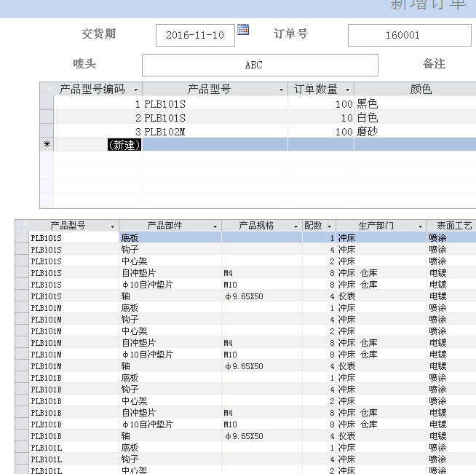
Task: Open 产品型号编码 column filter dropdown
Action: (135, 90)
